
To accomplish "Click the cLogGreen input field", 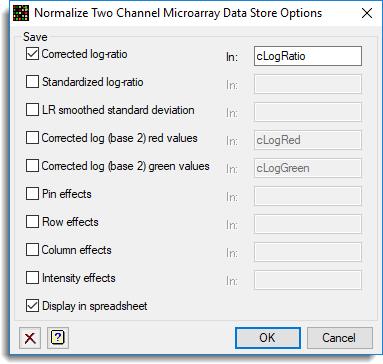I will (308, 168).
